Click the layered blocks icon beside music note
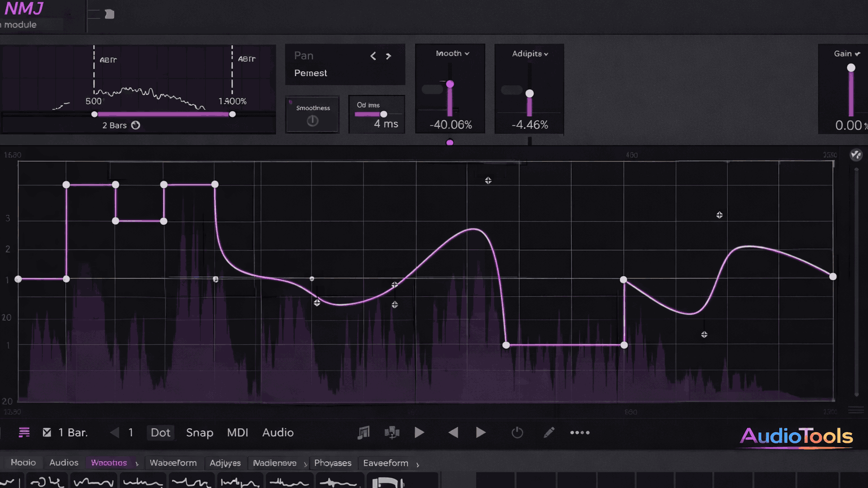This screenshot has height=488, width=868. point(392,433)
